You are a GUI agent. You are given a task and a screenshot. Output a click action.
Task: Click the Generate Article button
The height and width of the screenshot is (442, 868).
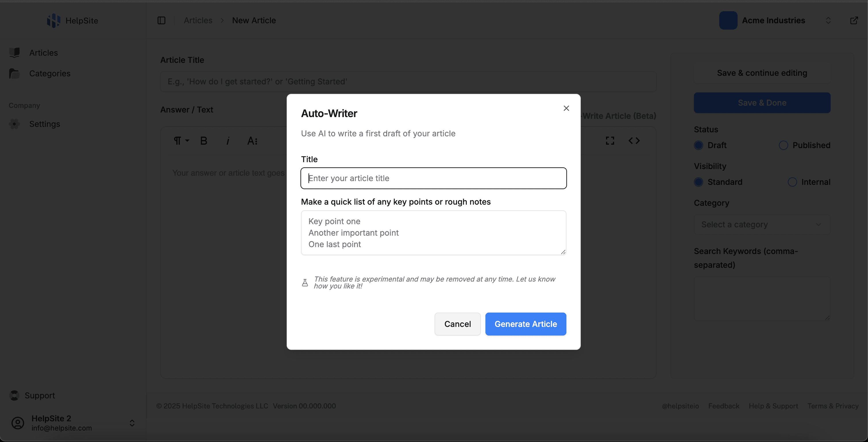525,324
